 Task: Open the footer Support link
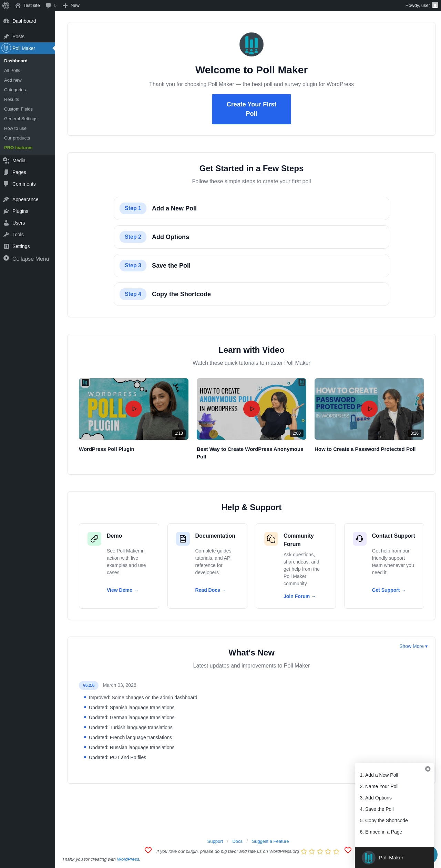tap(215, 841)
